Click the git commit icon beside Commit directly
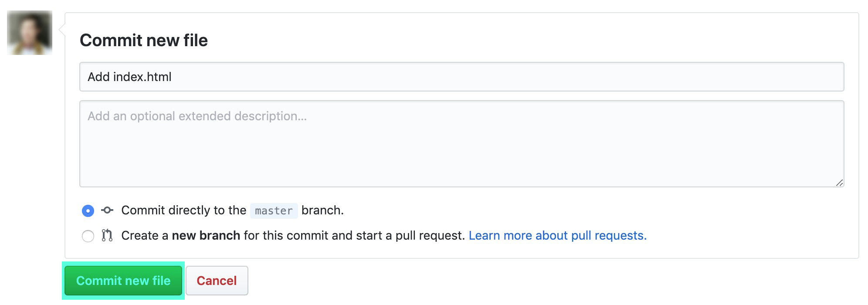The height and width of the screenshot is (305, 868). coord(107,210)
